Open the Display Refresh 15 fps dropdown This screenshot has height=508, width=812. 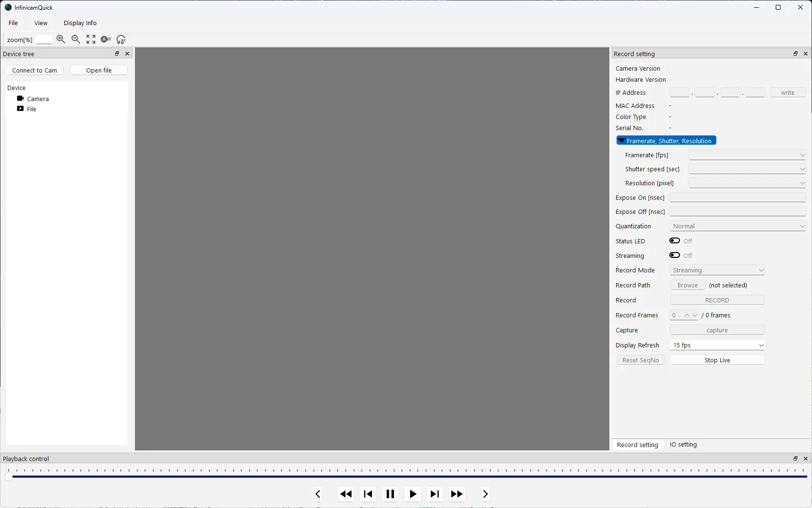point(717,345)
